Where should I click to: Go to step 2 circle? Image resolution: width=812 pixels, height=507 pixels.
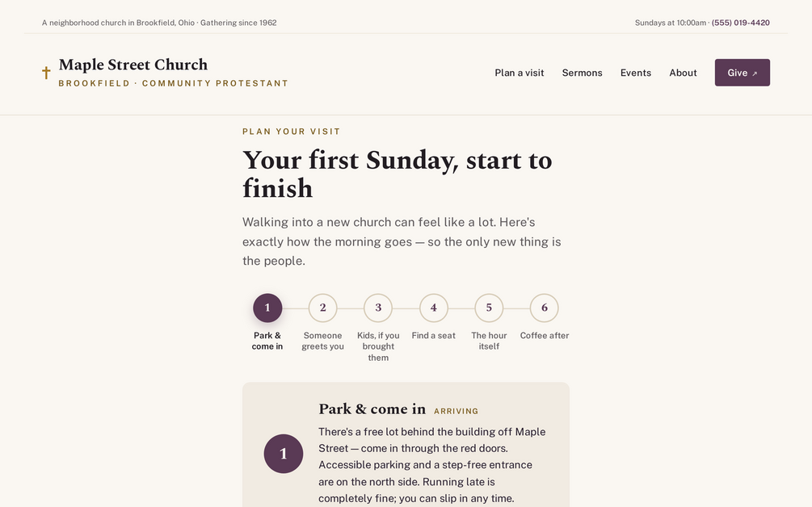[x=322, y=308]
